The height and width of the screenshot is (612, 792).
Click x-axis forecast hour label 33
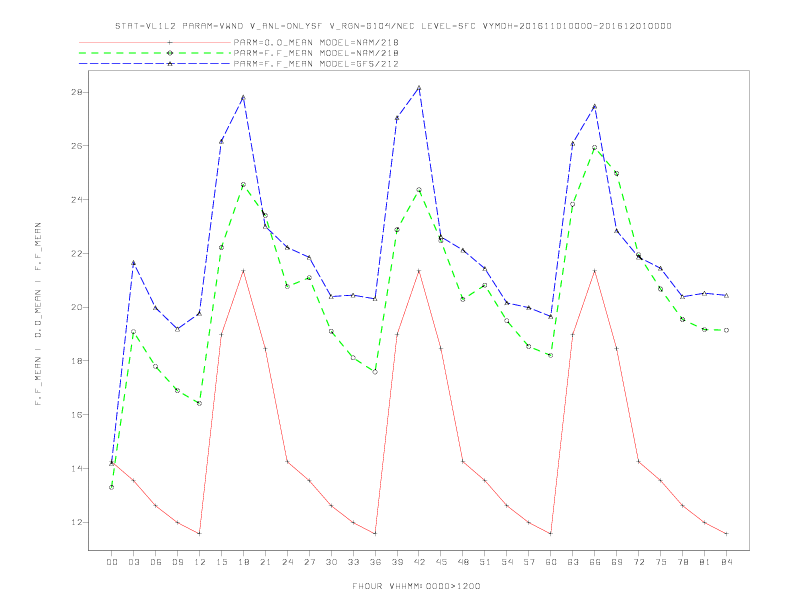click(x=354, y=562)
